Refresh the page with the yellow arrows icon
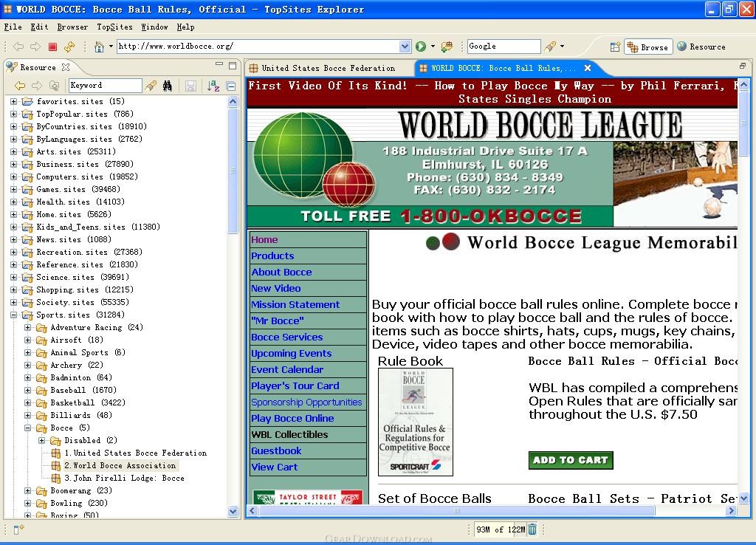 [x=69, y=47]
